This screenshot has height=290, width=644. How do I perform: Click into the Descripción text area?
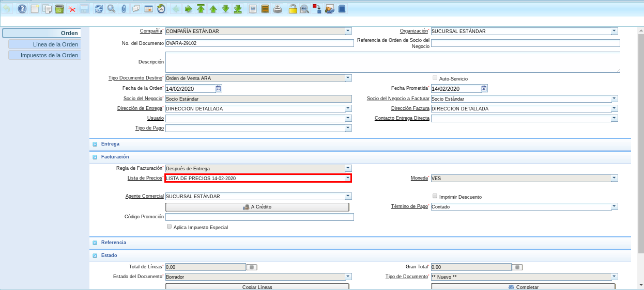[x=392, y=62]
